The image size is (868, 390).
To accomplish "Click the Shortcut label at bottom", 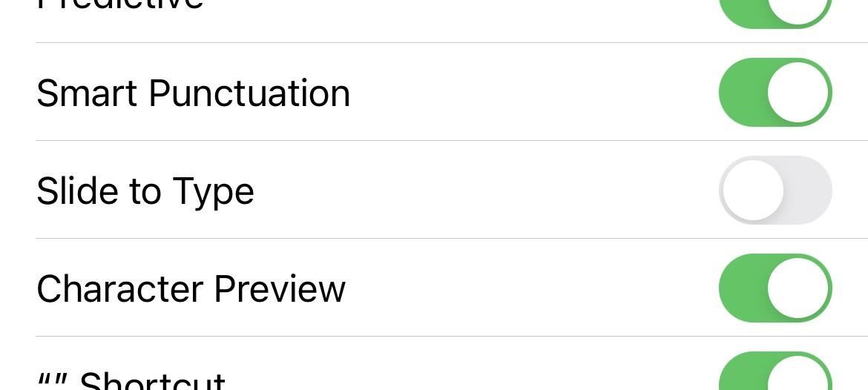I will tap(151, 381).
